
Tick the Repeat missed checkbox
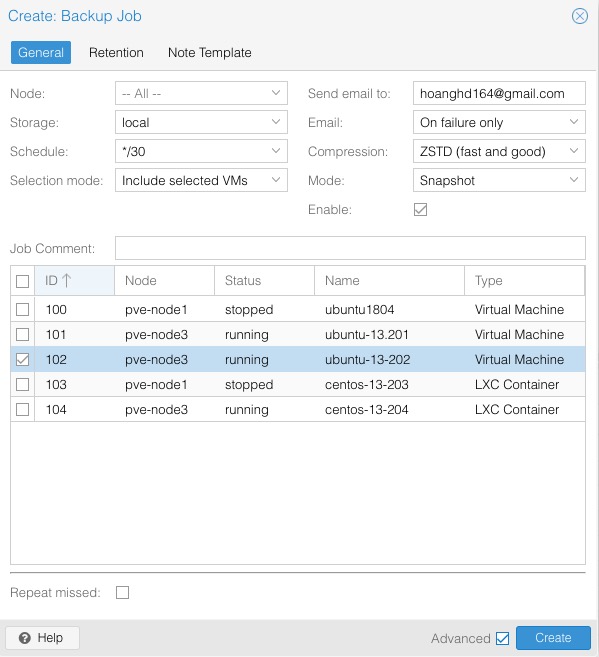(x=122, y=592)
